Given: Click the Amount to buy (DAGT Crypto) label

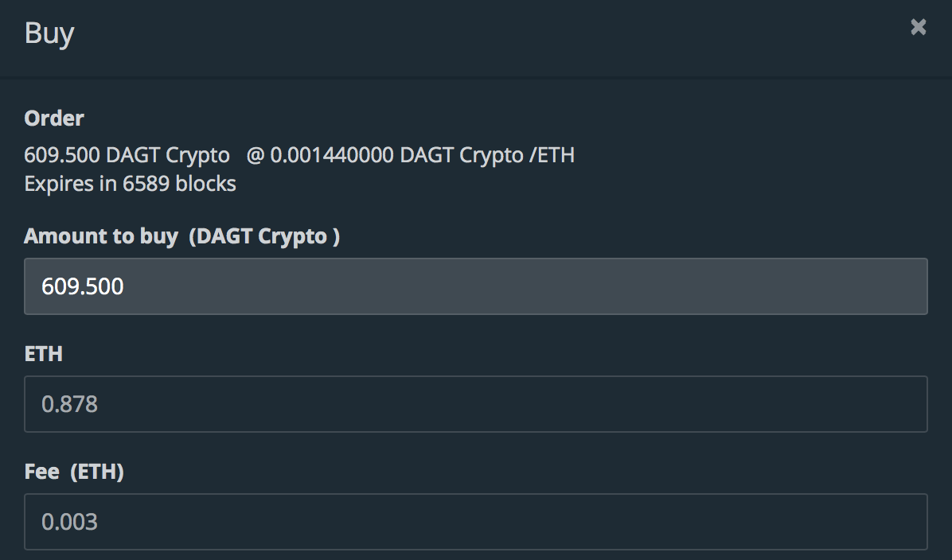Looking at the screenshot, I should [x=181, y=236].
